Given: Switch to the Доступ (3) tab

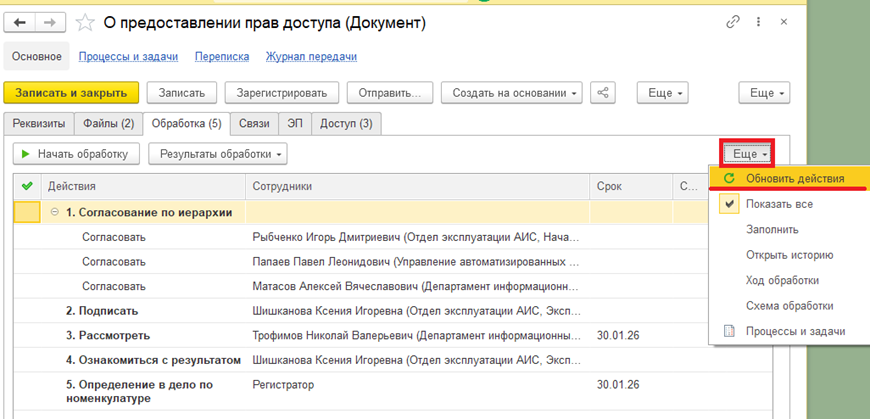Looking at the screenshot, I should [x=346, y=124].
